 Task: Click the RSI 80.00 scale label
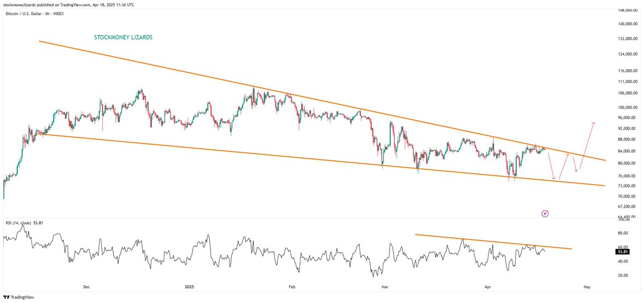(623, 233)
